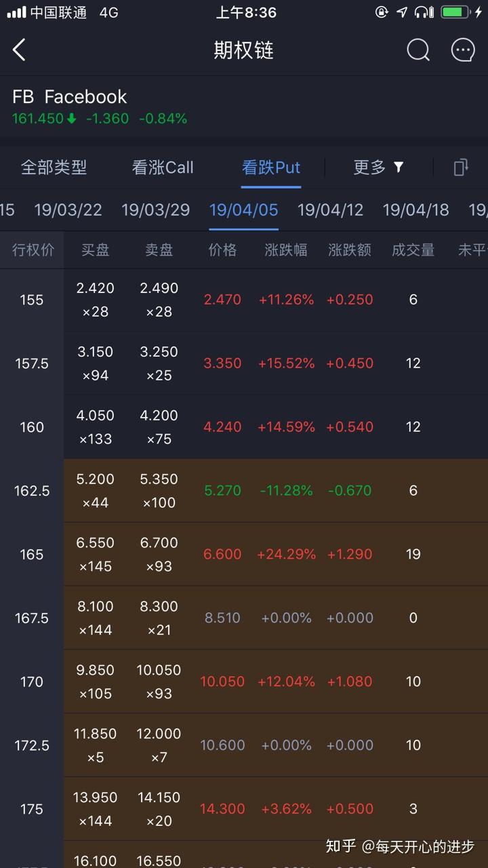
Task: Tap the 6.600 price of strike 165
Action: [222, 555]
